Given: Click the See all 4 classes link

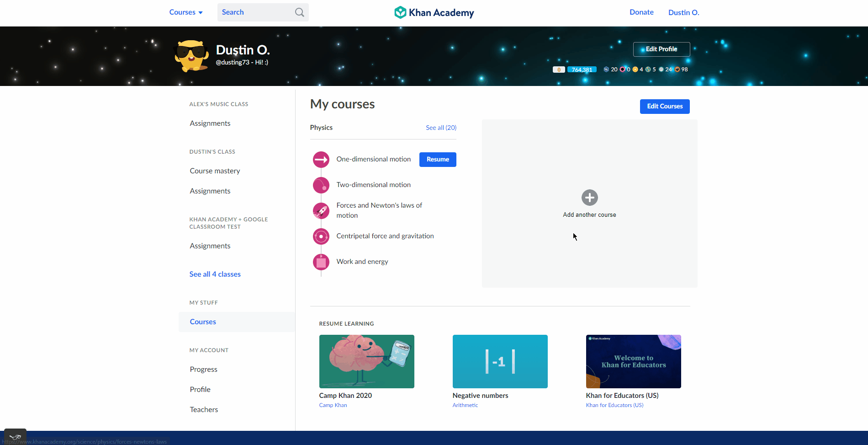Looking at the screenshot, I should (x=215, y=274).
